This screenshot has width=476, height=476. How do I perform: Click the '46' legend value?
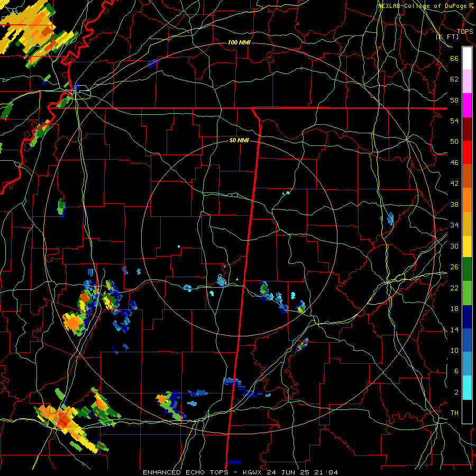click(454, 162)
